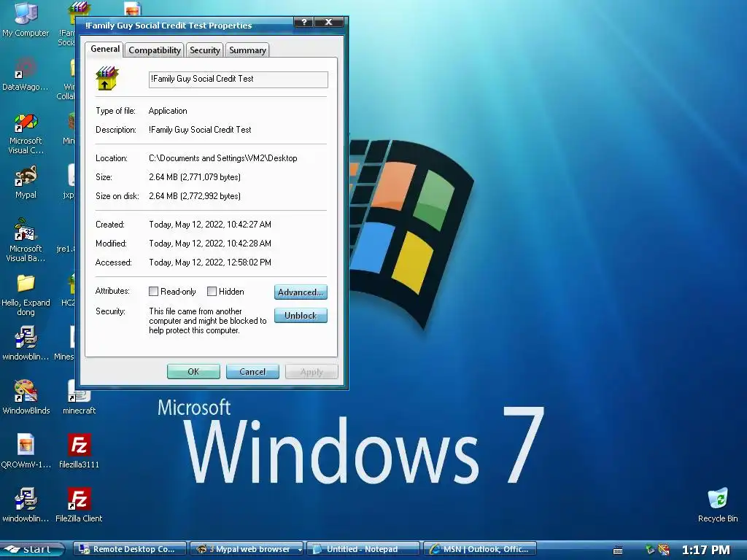Click the help question mark in the title bar
Viewport: 747px width, 560px height.
[304, 22]
